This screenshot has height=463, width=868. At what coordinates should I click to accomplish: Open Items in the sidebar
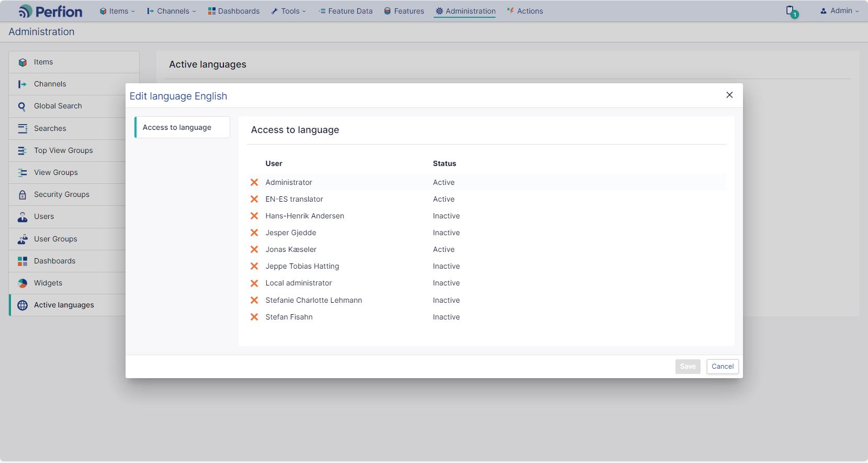74,62
